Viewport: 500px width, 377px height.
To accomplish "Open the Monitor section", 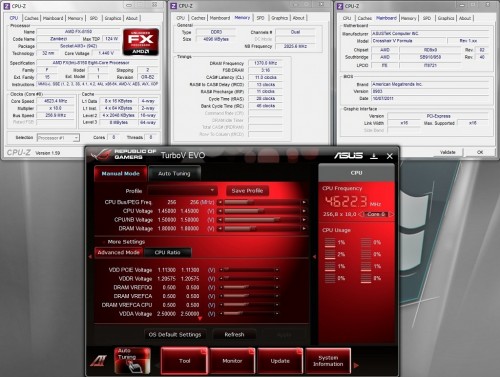I will pyautogui.click(x=232, y=361).
